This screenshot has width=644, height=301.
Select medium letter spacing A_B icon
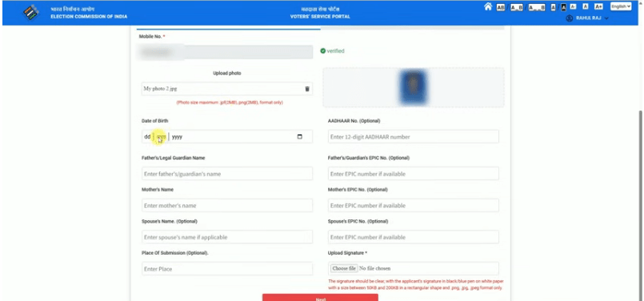[517, 7]
